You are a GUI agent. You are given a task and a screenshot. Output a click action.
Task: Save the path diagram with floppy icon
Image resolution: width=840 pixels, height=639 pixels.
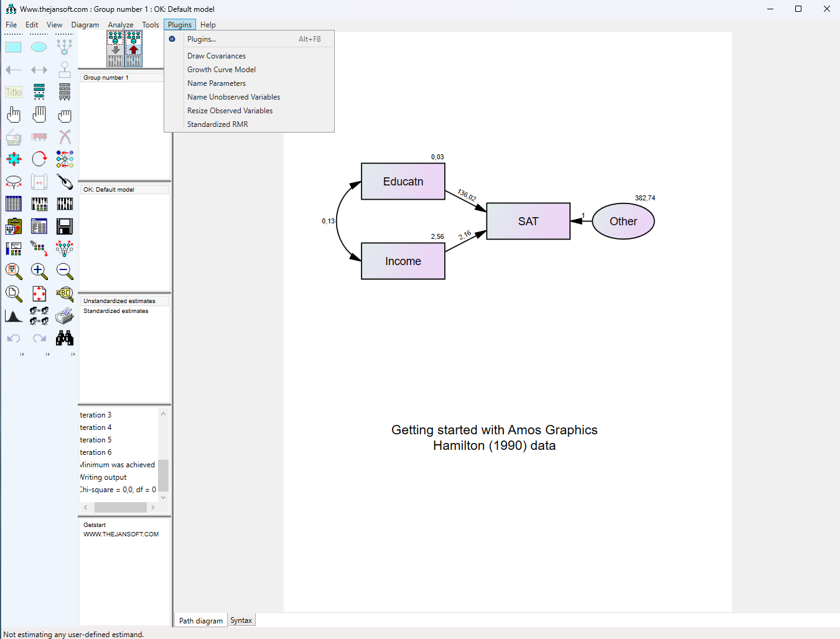tap(65, 226)
